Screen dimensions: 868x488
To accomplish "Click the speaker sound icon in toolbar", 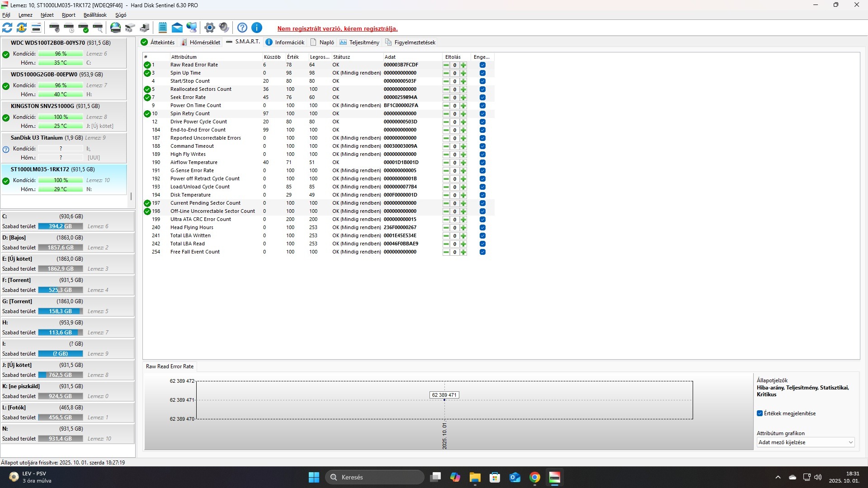I will point(224,28).
